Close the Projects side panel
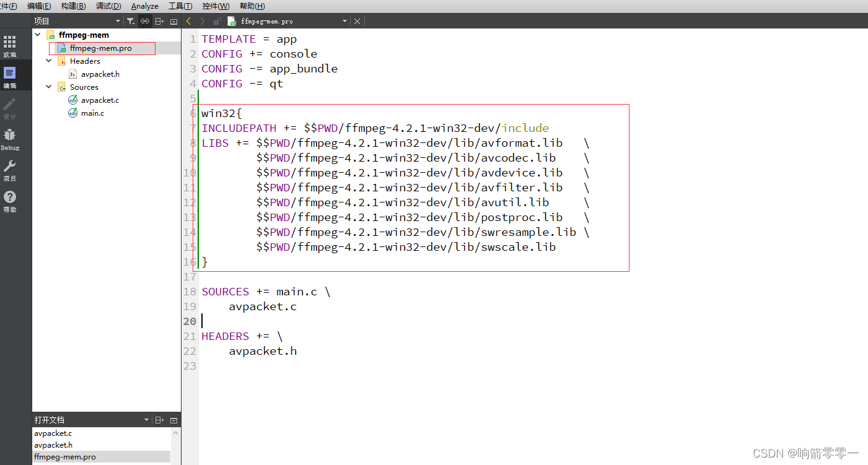Image resolution: width=868 pixels, height=465 pixels. click(173, 21)
